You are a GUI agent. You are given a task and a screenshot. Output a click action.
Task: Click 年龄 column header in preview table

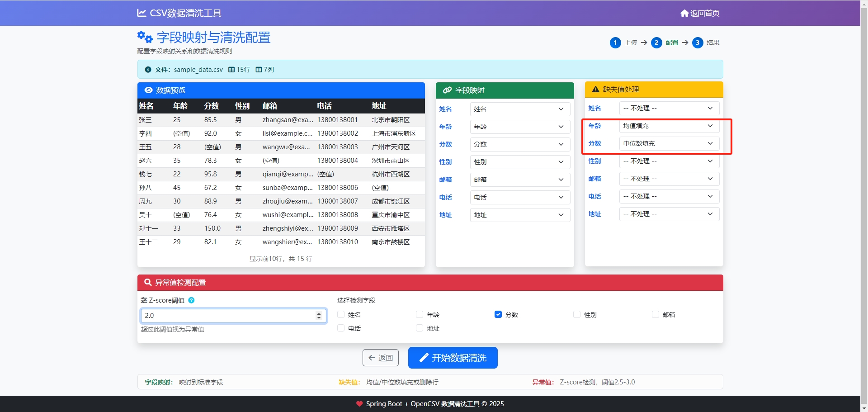pyautogui.click(x=180, y=106)
